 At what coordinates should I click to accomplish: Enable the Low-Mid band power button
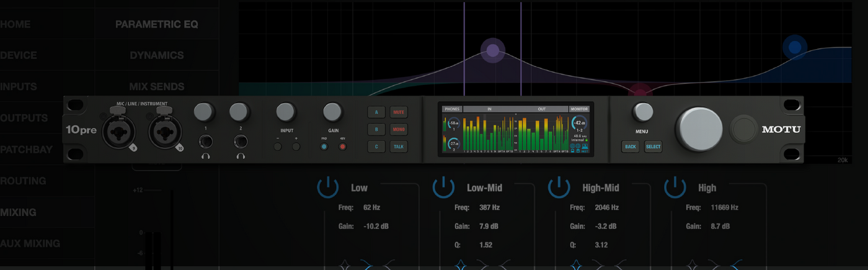tap(443, 187)
